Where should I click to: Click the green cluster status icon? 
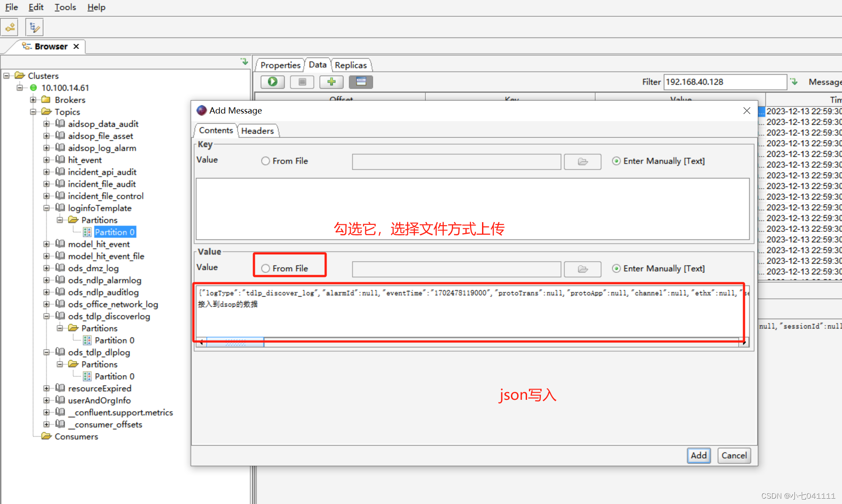coord(33,88)
